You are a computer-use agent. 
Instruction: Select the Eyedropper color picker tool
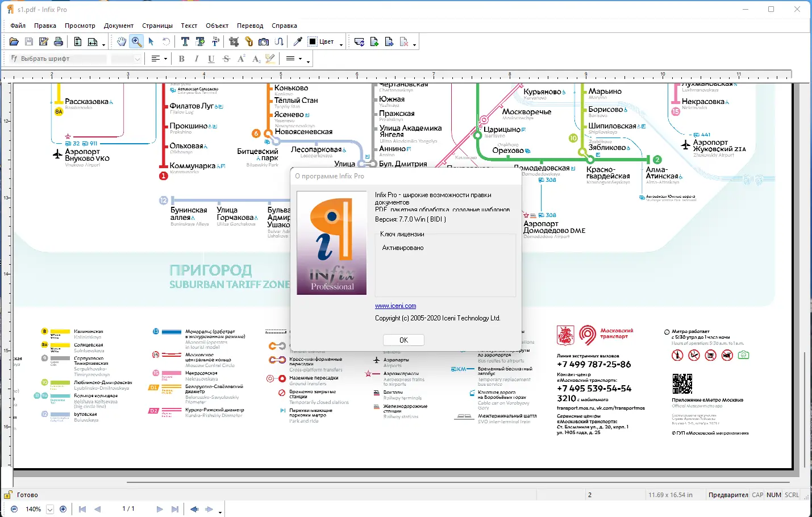tap(298, 41)
